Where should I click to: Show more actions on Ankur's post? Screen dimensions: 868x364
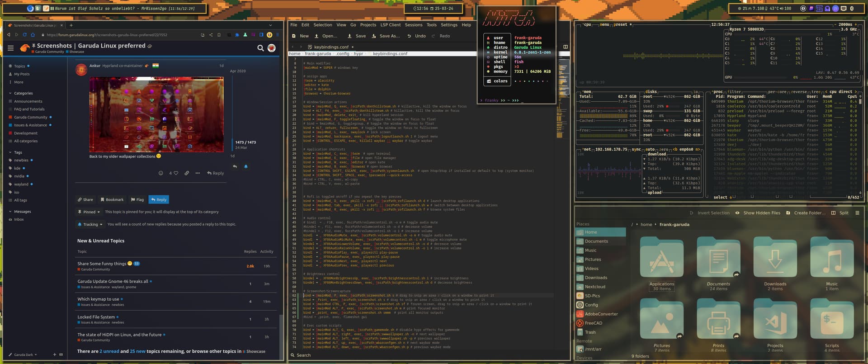click(x=198, y=173)
